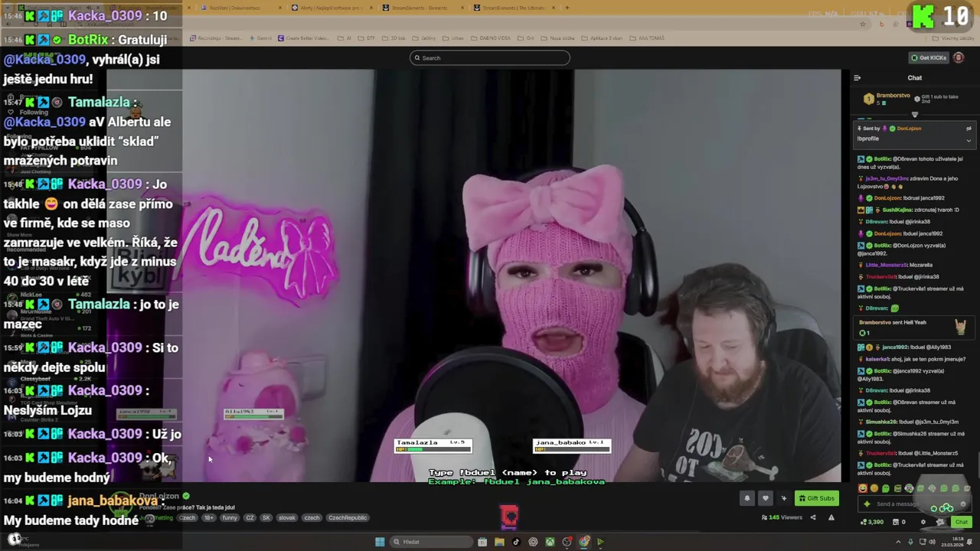Click the Bramborstvo top gifter name

(x=893, y=96)
